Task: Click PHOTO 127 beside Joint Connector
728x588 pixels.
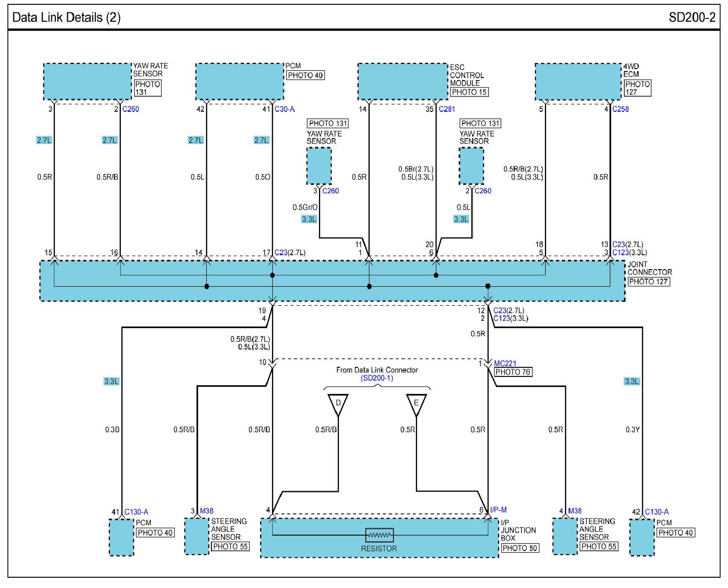Action: click(648, 282)
